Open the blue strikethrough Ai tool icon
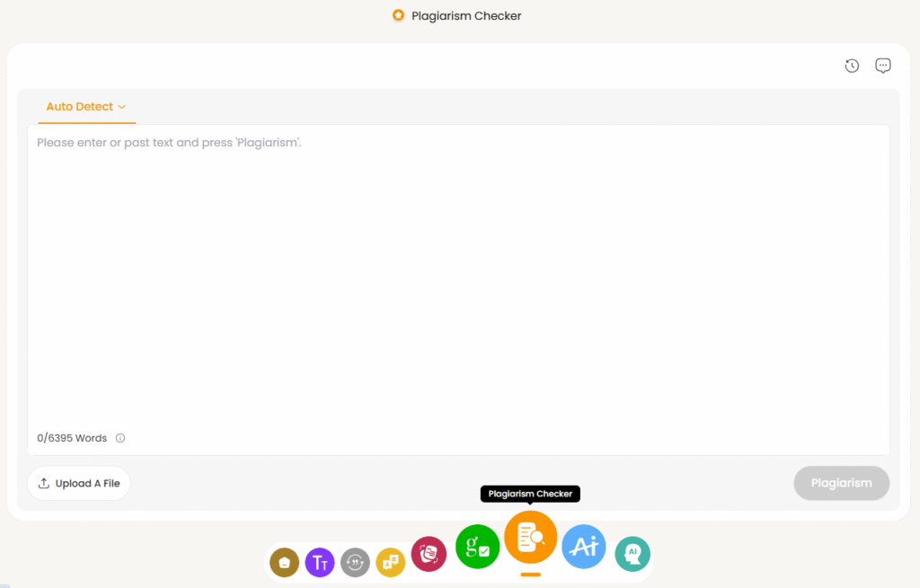 tap(584, 547)
